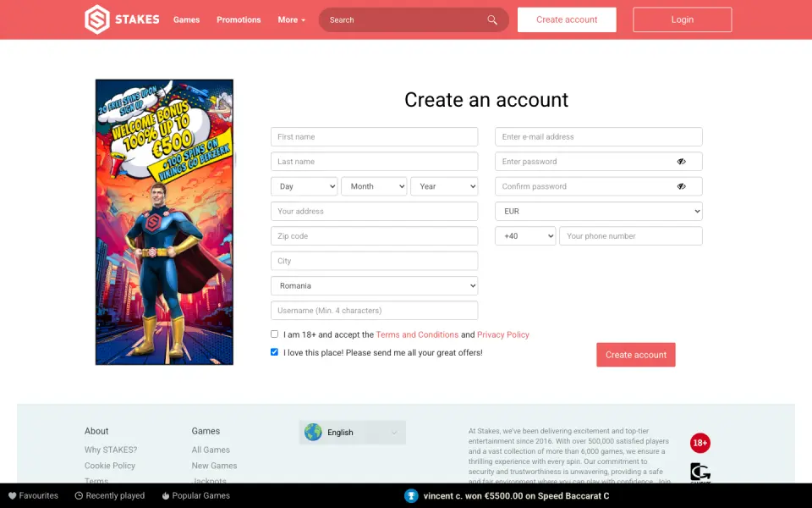Open the Games menu in header
Image resolution: width=812 pixels, height=508 pixels.
pyautogui.click(x=186, y=19)
